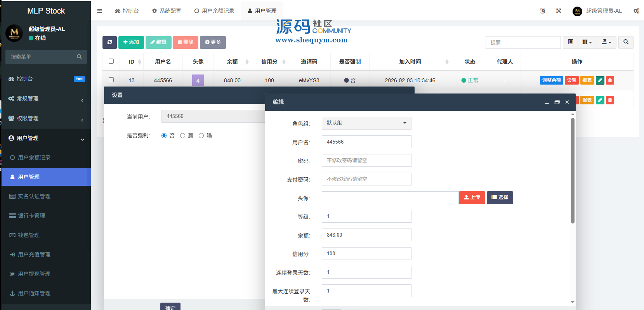Click the green pencil edit icon in row 13
This screenshot has width=644, height=310.
600,80
